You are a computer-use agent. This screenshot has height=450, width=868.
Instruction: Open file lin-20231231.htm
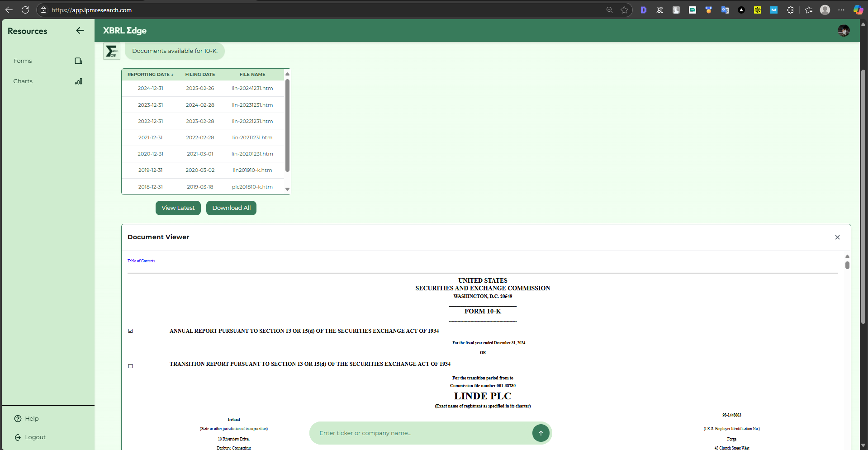(252, 105)
